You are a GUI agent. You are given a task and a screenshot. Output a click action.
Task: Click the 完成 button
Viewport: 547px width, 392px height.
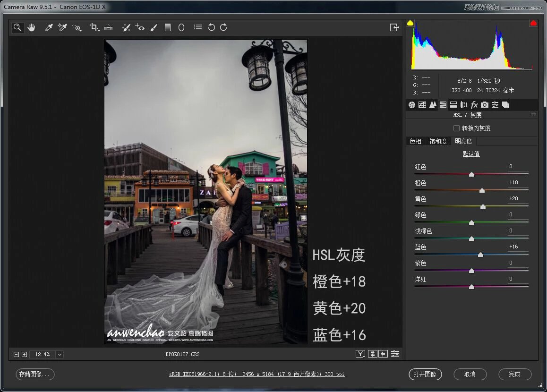tap(514, 374)
